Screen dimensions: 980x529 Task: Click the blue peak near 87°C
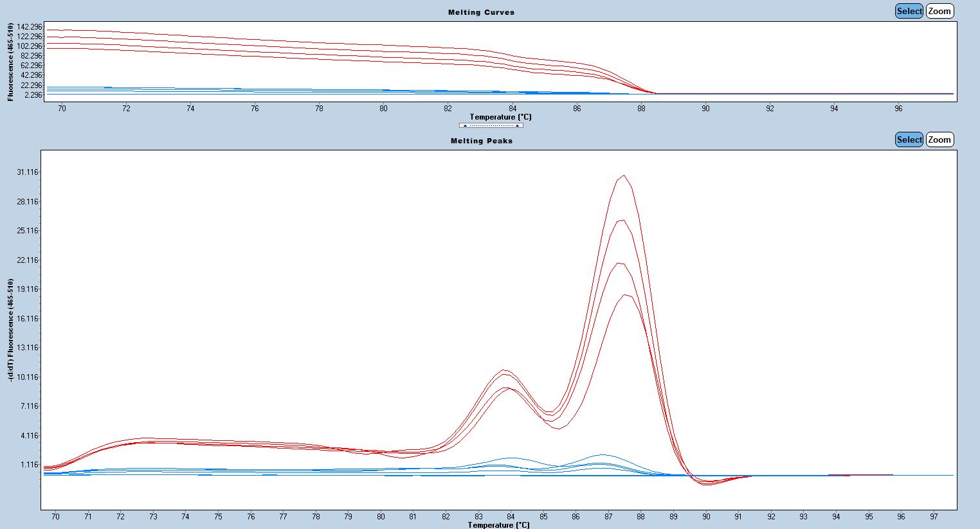coord(603,455)
